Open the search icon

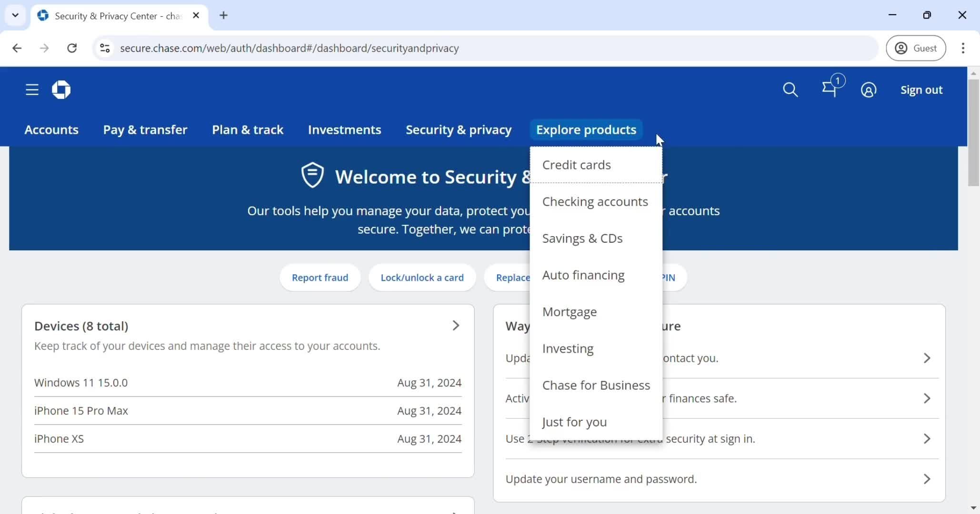(x=790, y=89)
